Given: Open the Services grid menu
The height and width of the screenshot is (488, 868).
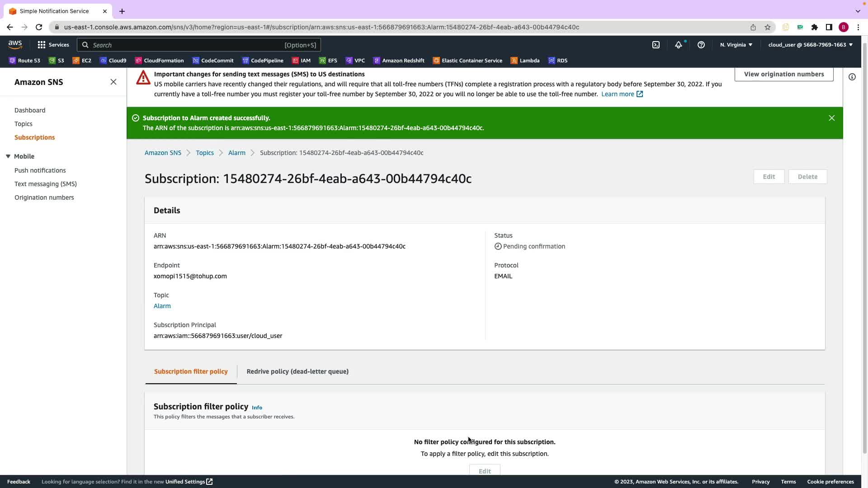Looking at the screenshot, I should click(53, 45).
